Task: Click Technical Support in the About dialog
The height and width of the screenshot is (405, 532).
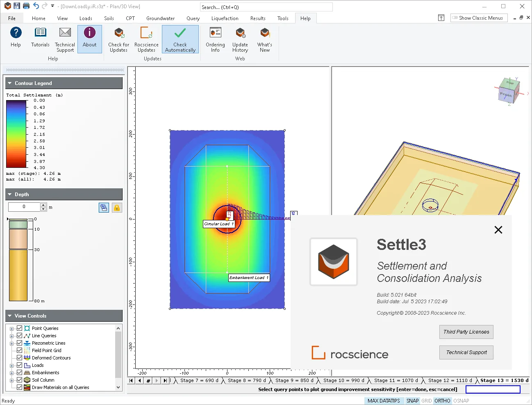Action: pyautogui.click(x=466, y=352)
